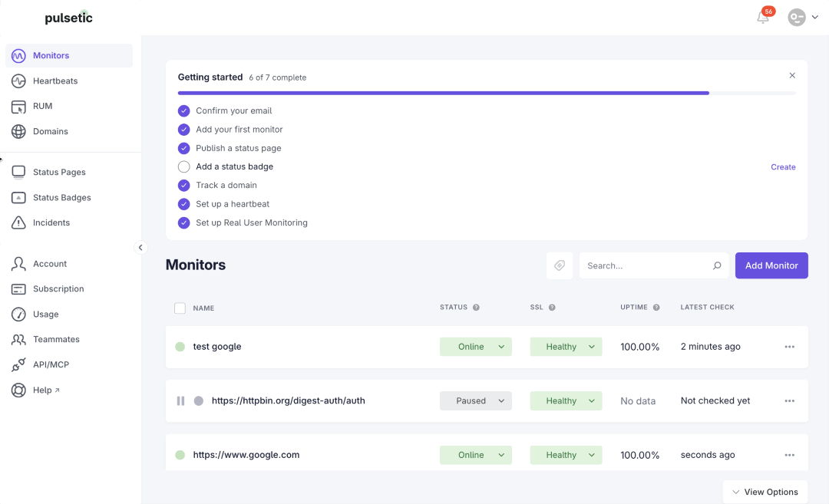Click the Set up Real User Monitoring checkmark
Viewport: 829px width, 504px height.
[183, 223]
